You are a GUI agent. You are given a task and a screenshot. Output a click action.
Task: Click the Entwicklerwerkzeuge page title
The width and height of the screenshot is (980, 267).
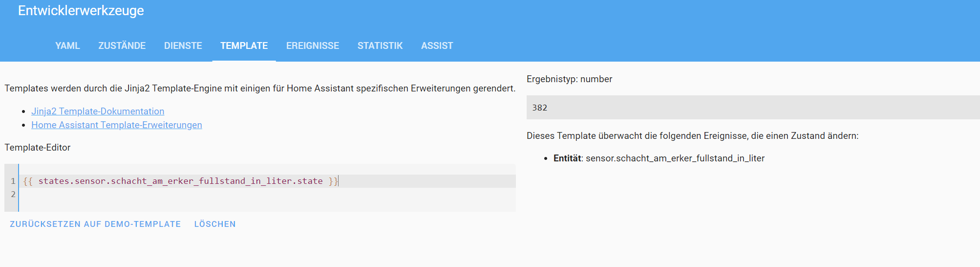[x=81, y=11]
